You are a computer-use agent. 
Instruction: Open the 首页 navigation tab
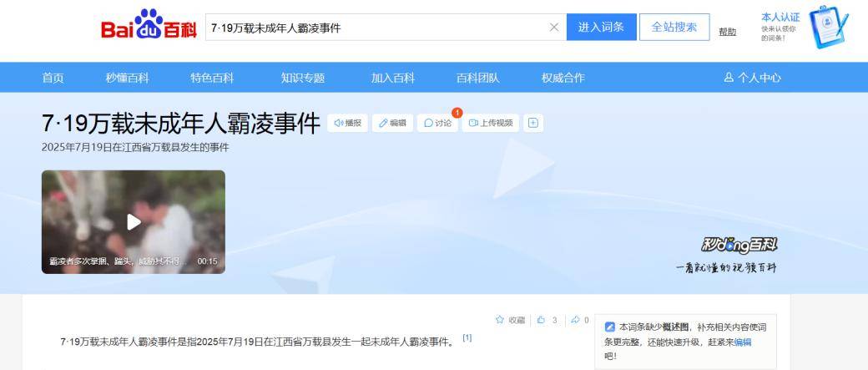pos(53,78)
